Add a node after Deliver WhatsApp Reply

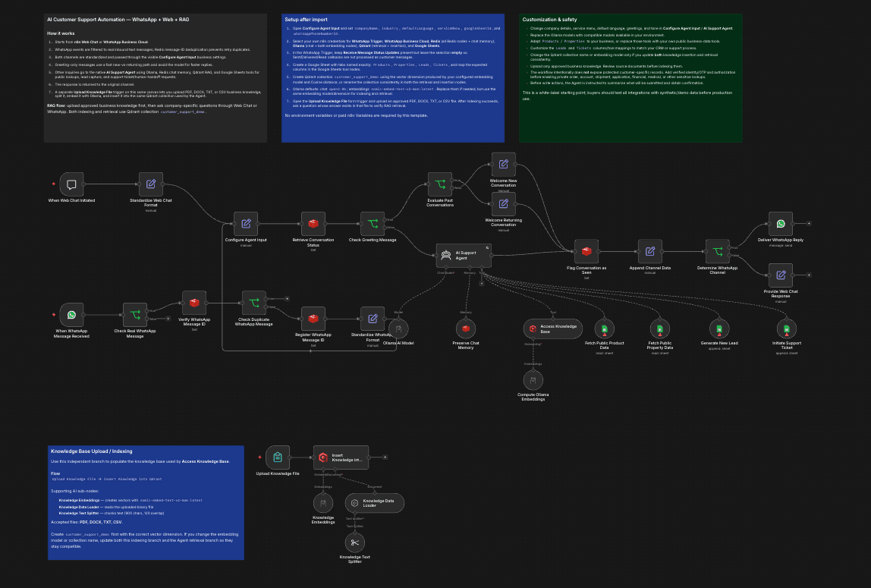(809, 224)
